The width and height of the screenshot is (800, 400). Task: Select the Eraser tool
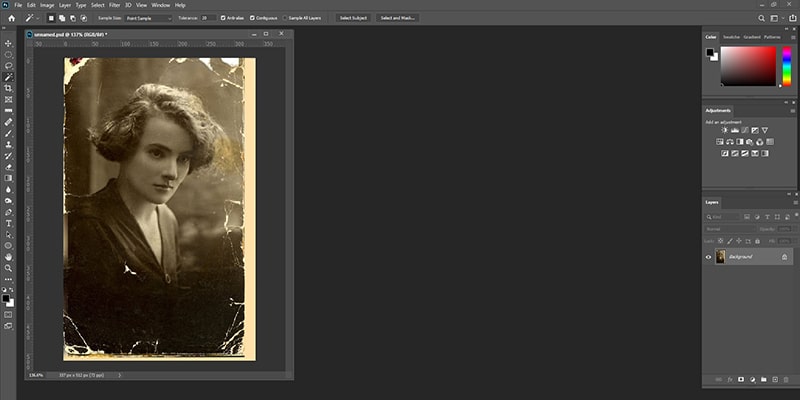coord(8,167)
